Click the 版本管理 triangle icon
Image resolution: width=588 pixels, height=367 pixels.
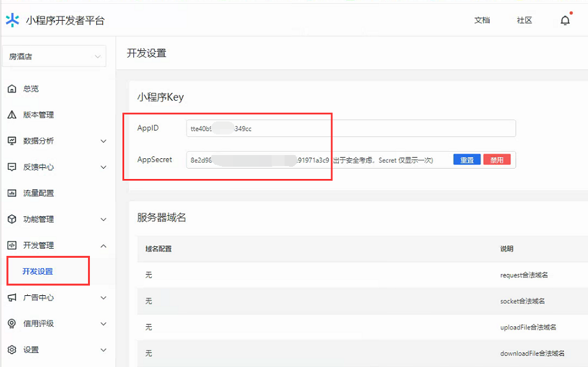tap(12, 115)
